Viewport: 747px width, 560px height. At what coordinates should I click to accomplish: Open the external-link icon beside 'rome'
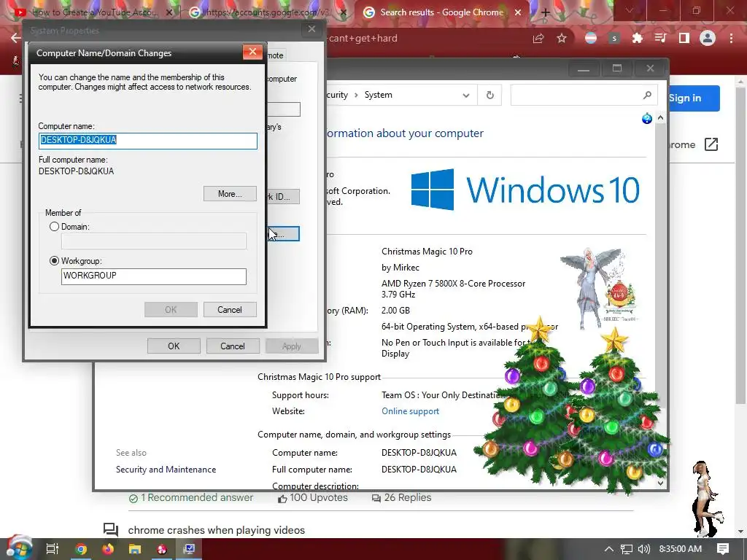(711, 144)
